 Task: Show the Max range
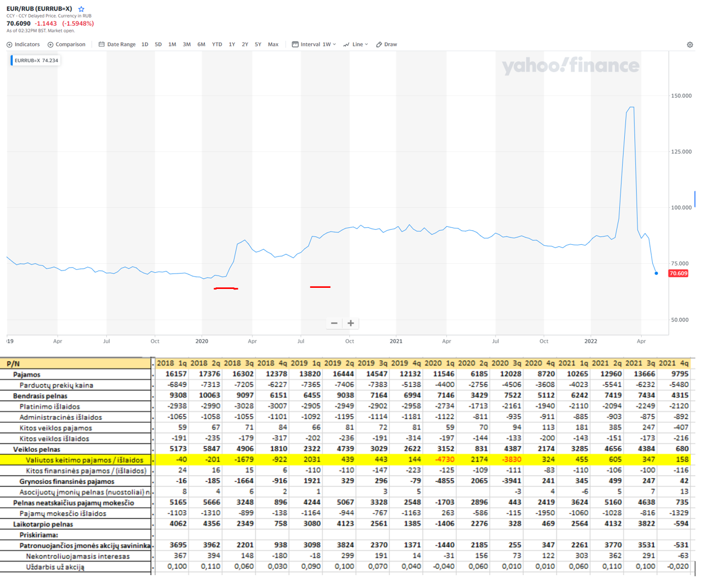273,44
